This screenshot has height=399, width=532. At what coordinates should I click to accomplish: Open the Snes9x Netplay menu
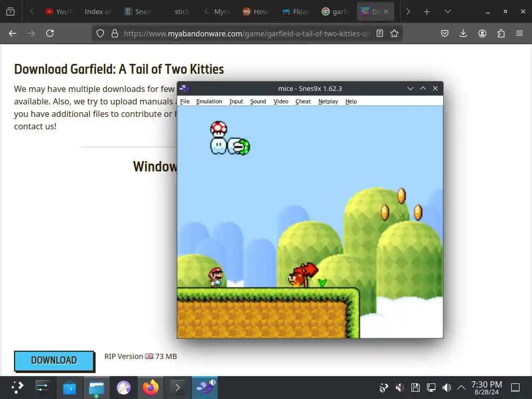pos(328,101)
